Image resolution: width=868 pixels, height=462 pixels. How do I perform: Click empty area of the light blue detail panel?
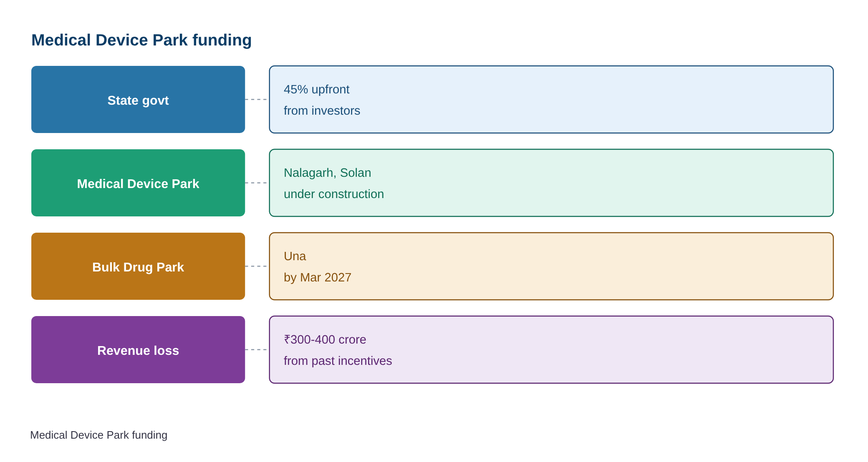(584, 100)
